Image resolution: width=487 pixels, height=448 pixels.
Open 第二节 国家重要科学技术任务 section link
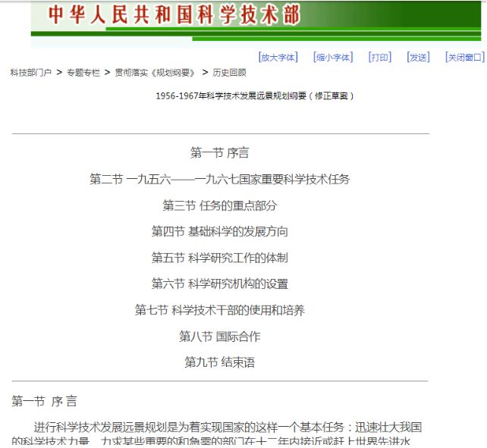pyautogui.click(x=220, y=180)
